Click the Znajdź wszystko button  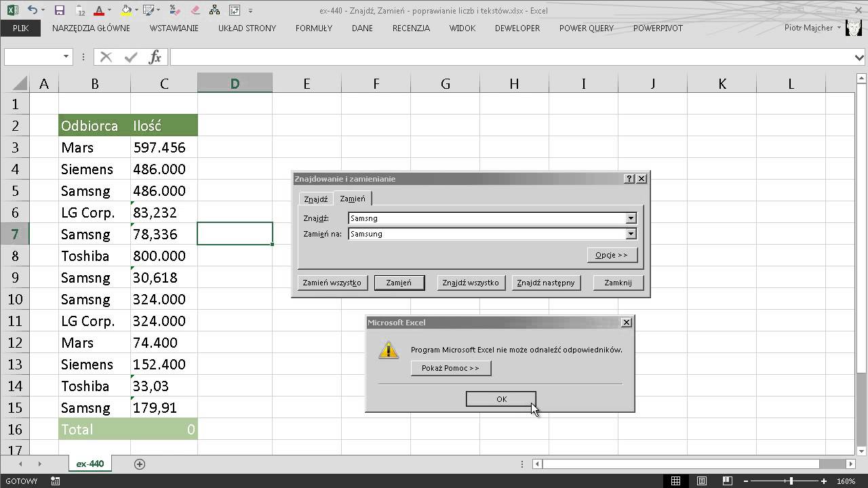470,283
